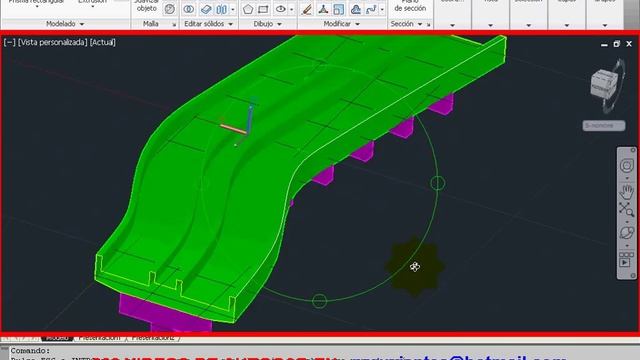This screenshot has width=640, height=360.
Task: Activate the Pan hand tool
Action: (627, 192)
